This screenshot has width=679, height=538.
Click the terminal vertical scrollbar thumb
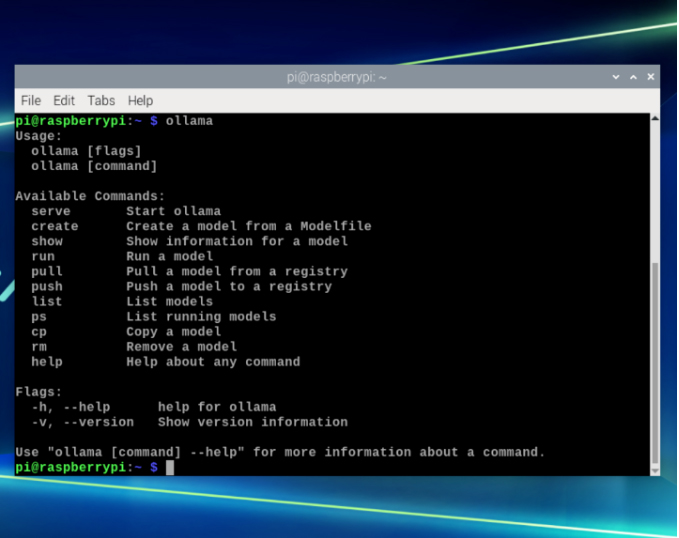click(655, 363)
